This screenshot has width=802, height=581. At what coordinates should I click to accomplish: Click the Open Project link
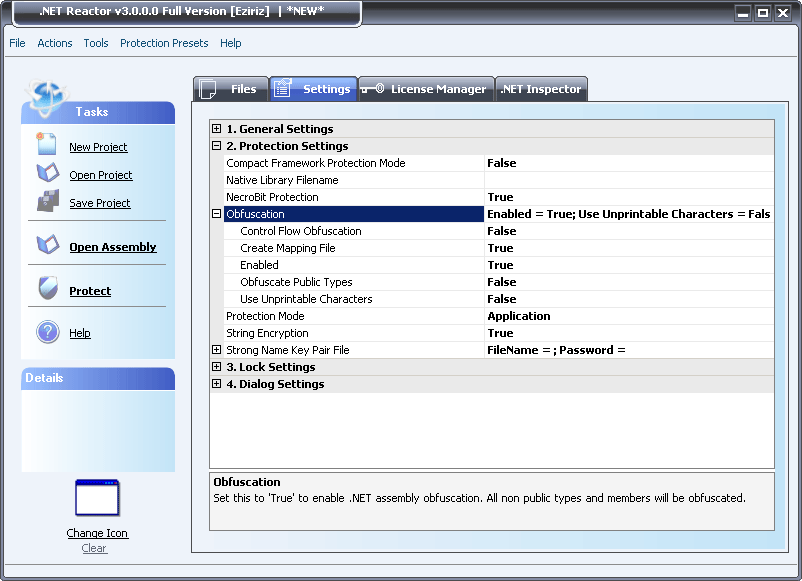click(x=101, y=175)
